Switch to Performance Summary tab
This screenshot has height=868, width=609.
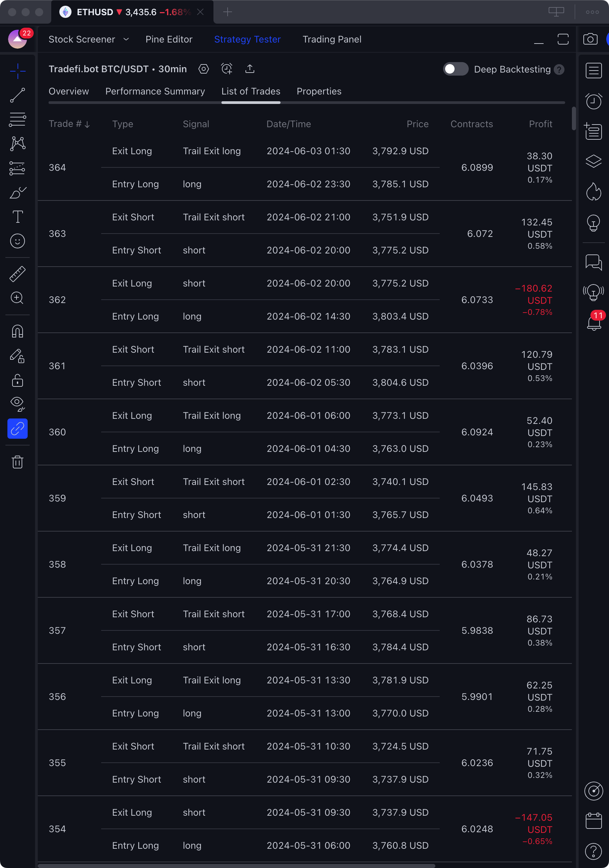pyautogui.click(x=155, y=91)
